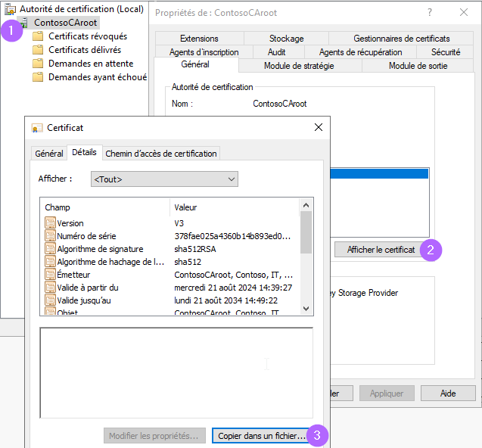This screenshot has height=448, width=482.
Task: Open the Agents d'inscription tab
Action: click(204, 52)
